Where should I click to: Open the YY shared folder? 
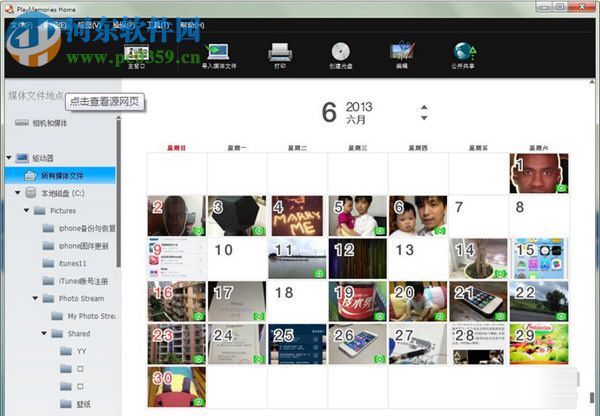point(73,351)
